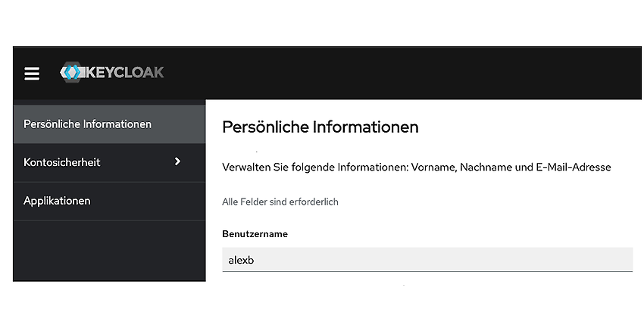Click the Benutzername field label
This screenshot has width=644, height=322.
(x=255, y=234)
